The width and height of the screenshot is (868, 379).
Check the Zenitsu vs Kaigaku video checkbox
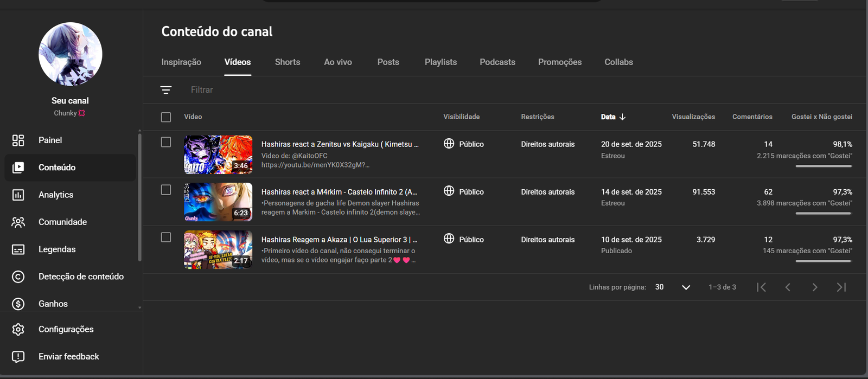(166, 142)
